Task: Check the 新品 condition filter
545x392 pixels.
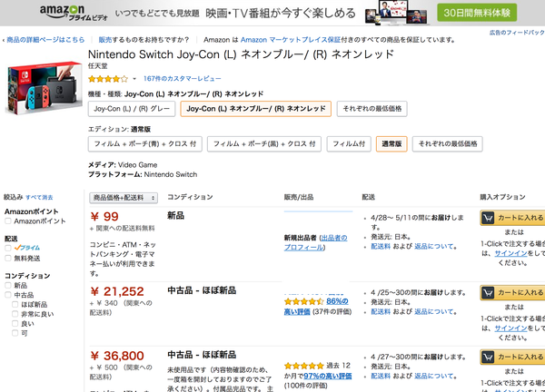Action: point(8,286)
